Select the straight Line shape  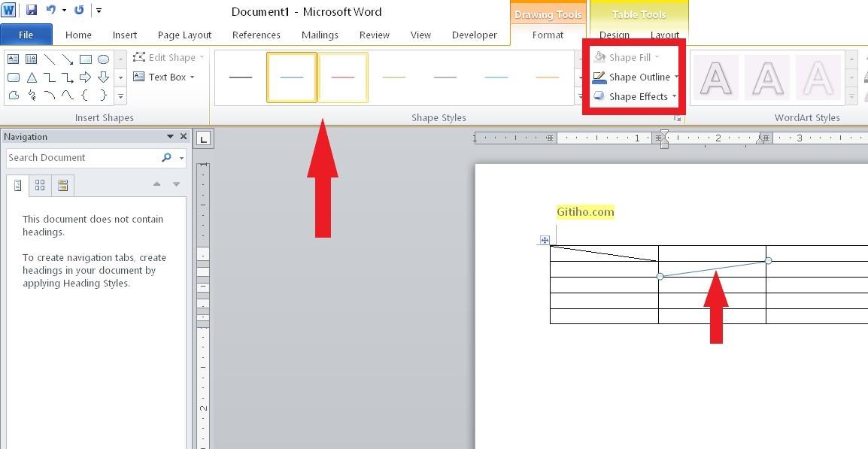click(x=50, y=59)
